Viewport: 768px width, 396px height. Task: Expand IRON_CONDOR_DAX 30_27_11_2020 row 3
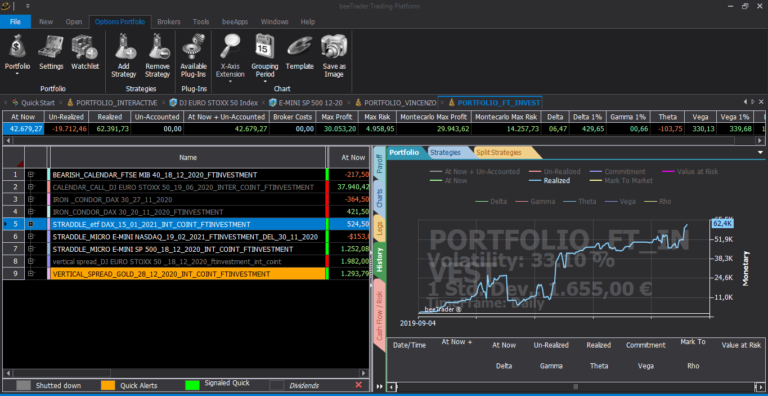pyautogui.click(x=31, y=199)
